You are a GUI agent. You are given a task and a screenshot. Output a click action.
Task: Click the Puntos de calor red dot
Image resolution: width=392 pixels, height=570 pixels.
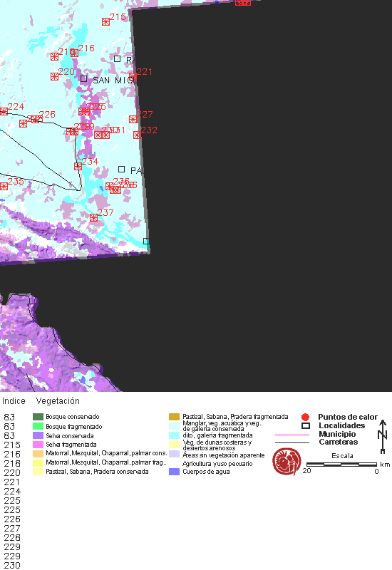coord(306,417)
